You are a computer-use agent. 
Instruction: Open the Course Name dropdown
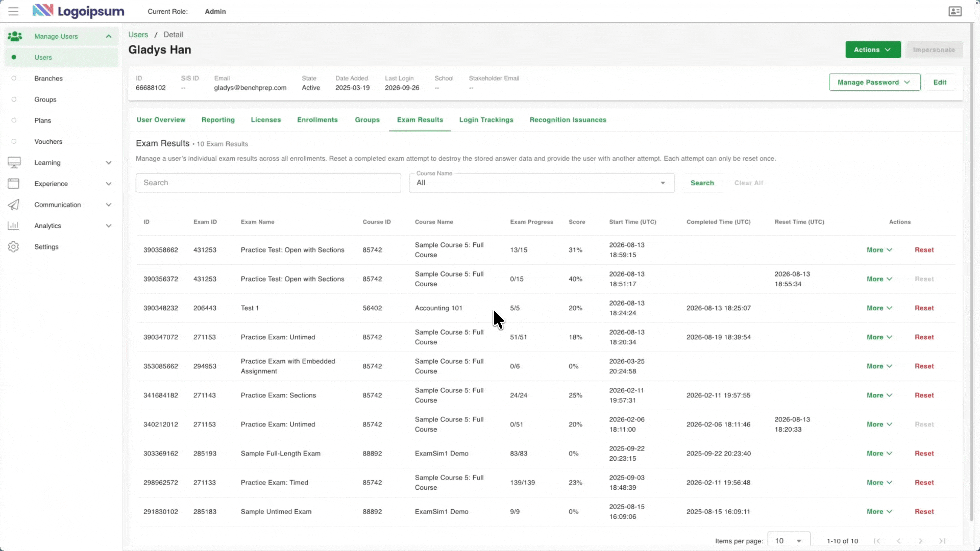point(541,183)
